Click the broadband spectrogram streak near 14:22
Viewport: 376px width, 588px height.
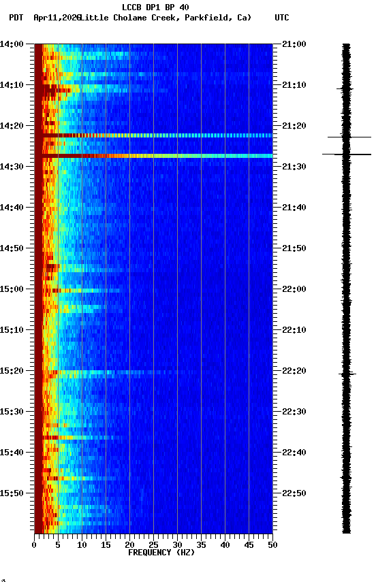tap(157, 135)
